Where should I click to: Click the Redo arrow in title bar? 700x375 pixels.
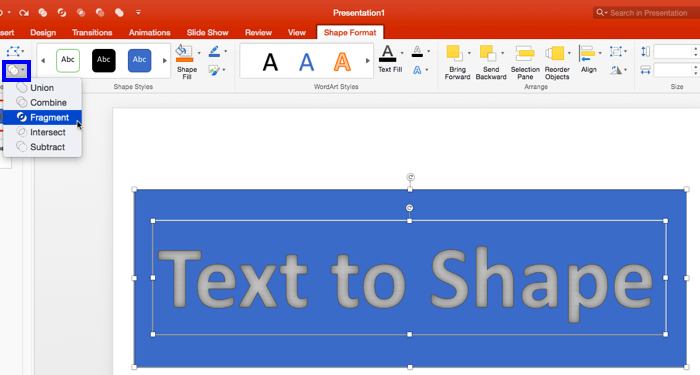[24, 12]
